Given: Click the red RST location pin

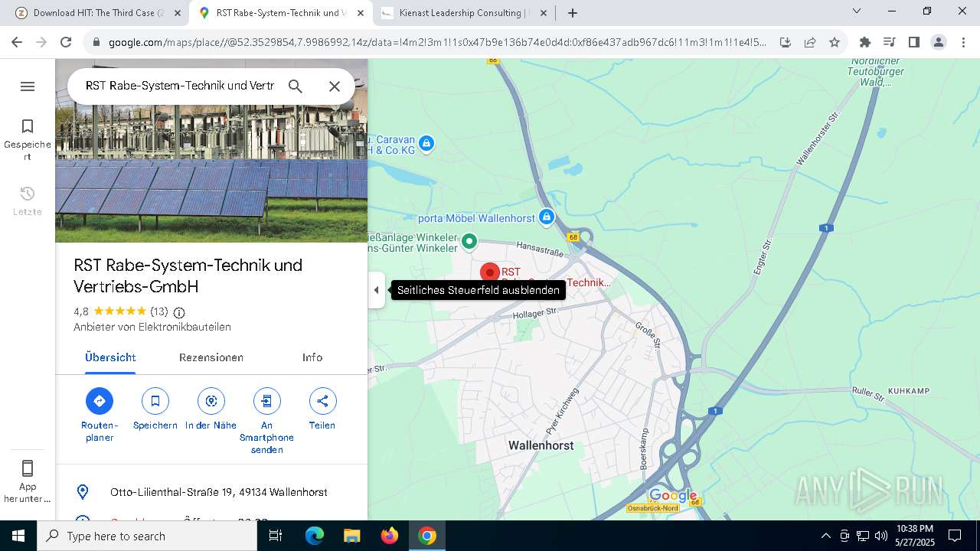Looking at the screenshot, I should [x=490, y=272].
